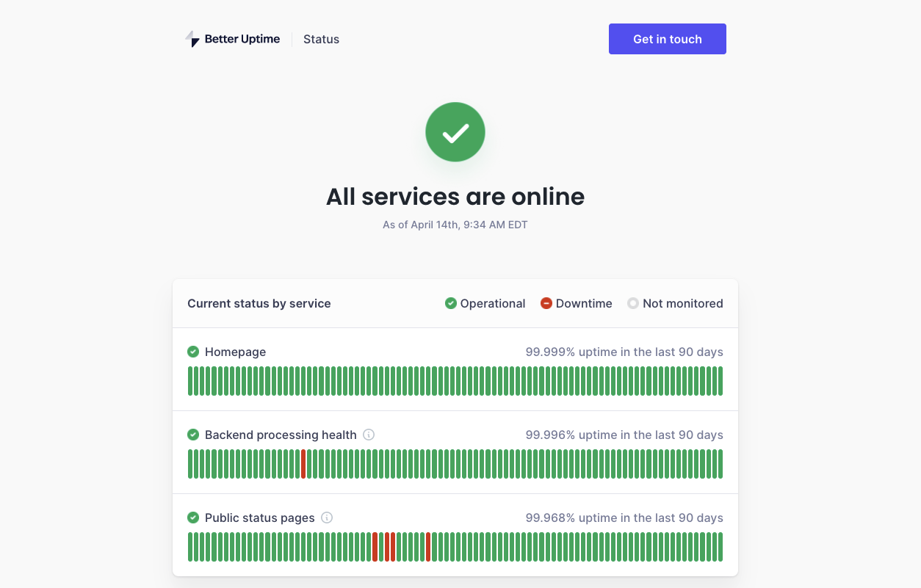
Task: Toggle the Homepage service status indicator
Action: pyautogui.click(x=193, y=352)
